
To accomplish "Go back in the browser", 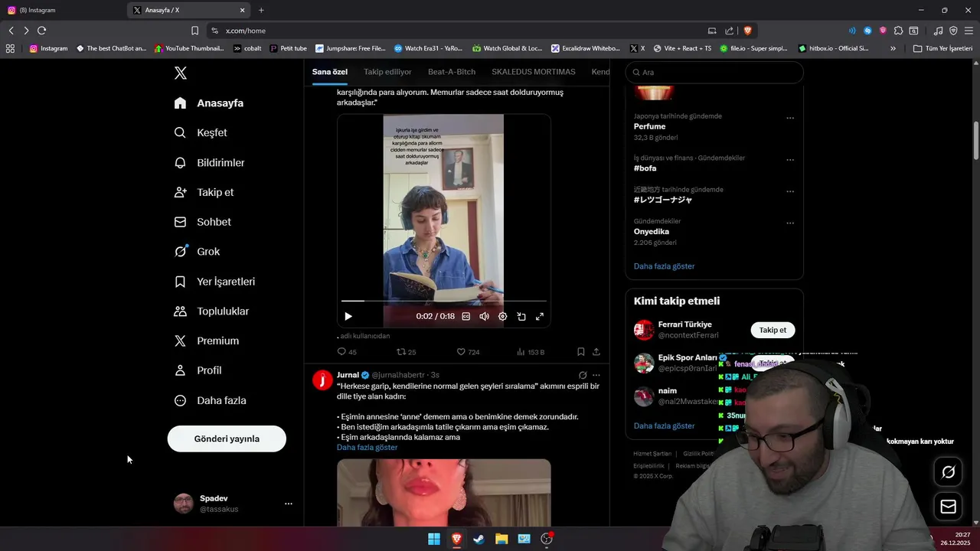I will pos(11,31).
